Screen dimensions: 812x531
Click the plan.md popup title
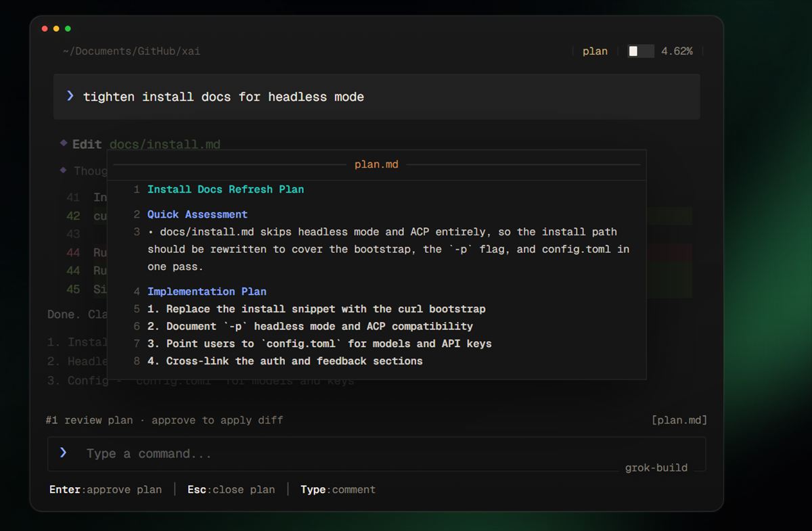(376, 164)
